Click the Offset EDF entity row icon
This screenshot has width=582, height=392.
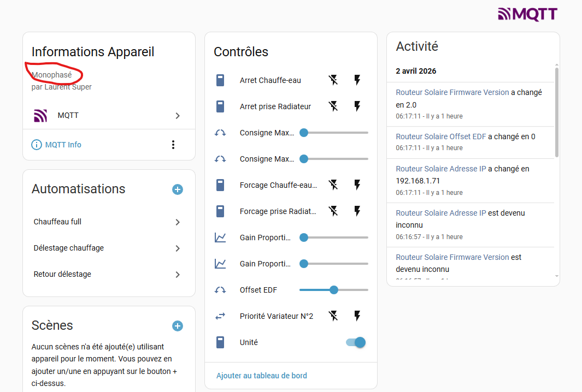tap(220, 290)
